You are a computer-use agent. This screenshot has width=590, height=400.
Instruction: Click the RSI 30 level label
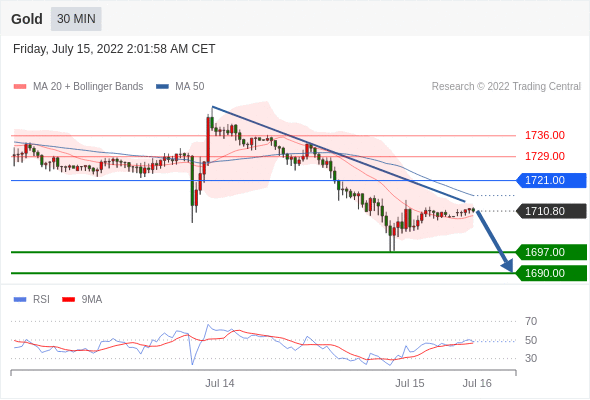[531, 358]
